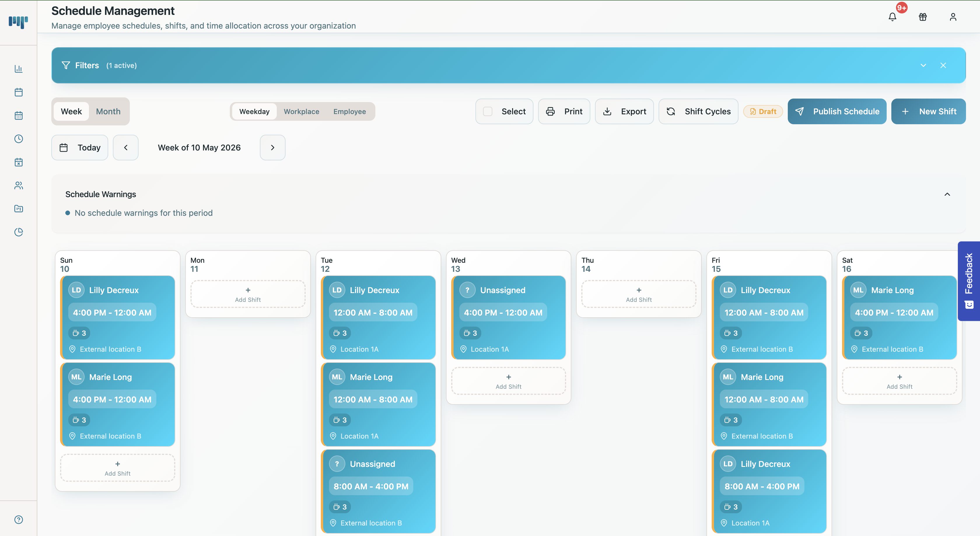
Task: Open the bar chart analytics sidebar icon
Action: pyautogui.click(x=18, y=69)
